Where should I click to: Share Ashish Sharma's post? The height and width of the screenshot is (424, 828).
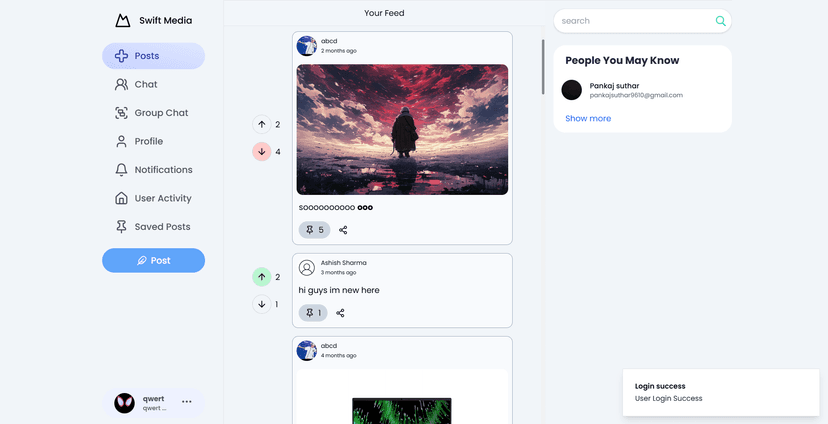341,313
